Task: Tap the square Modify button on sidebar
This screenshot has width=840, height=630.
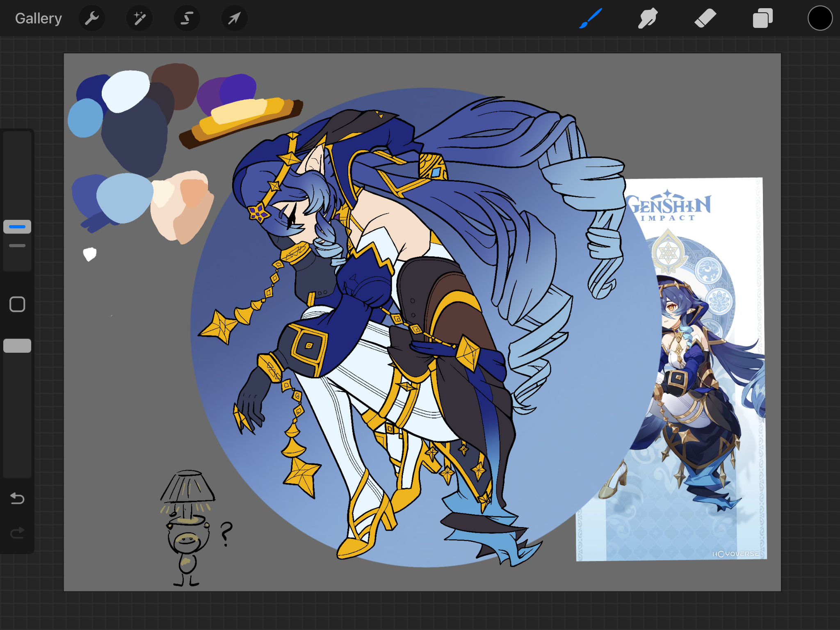Action: pyautogui.click(x=17, y=304)
